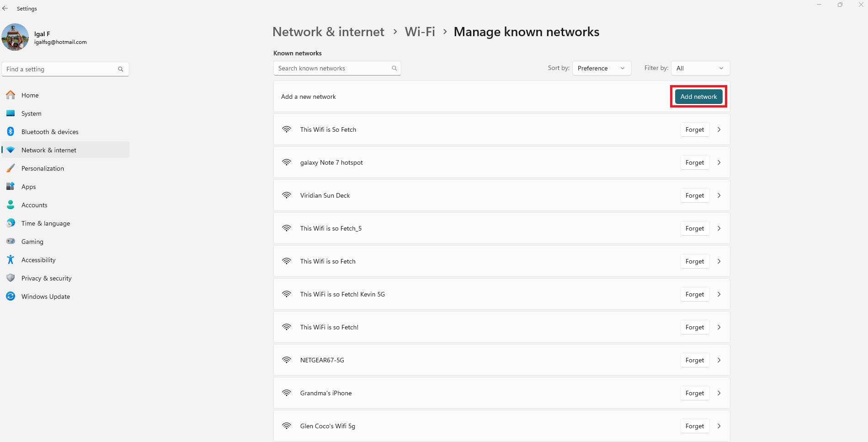
Task: Open Personalization in the sidebar
Action: tap(43, 168)
